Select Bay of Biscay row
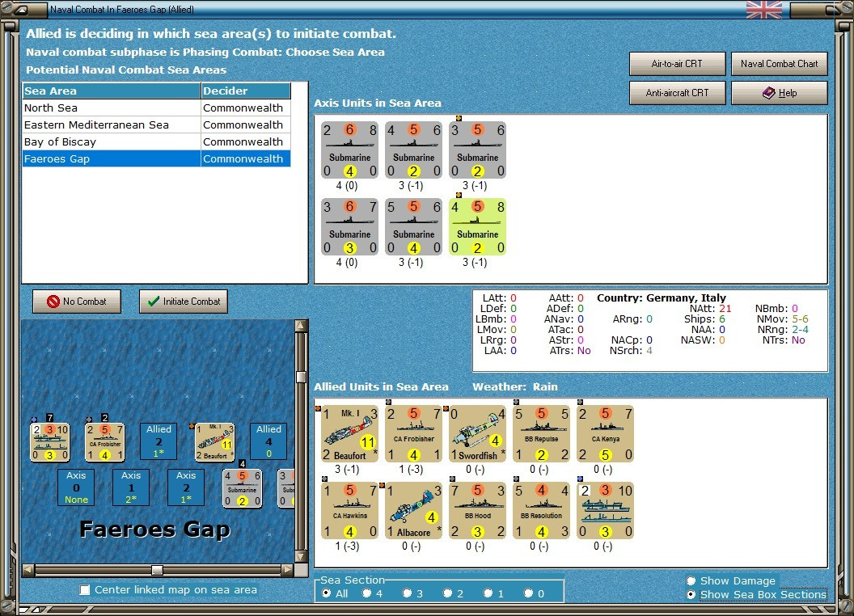Viewport: 854px width, 616px height. 156,141
